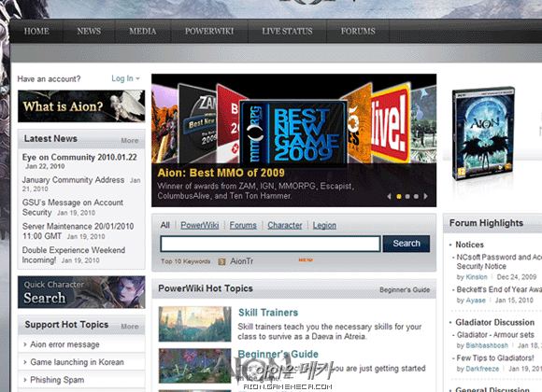This screenshot has height=392, width=542.
Task: Open 'NCsoft Password and Account Security Notice'
Action: [499, 261]
